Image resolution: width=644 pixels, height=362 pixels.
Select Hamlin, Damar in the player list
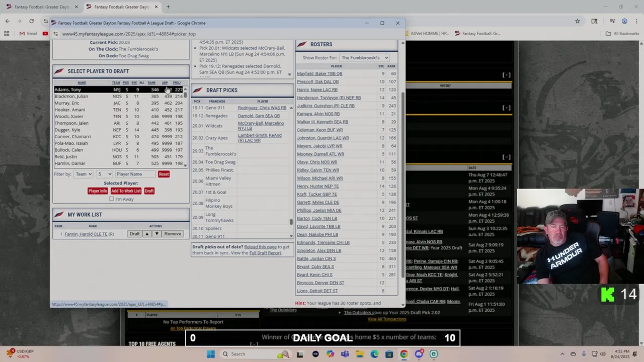coord(119,163)
